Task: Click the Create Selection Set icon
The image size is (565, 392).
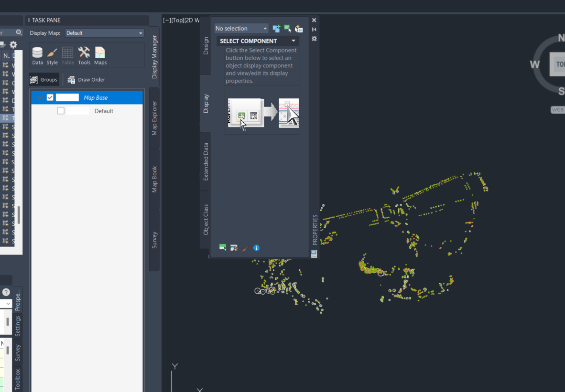Action: pyautogui.click(x=276, y=28)
